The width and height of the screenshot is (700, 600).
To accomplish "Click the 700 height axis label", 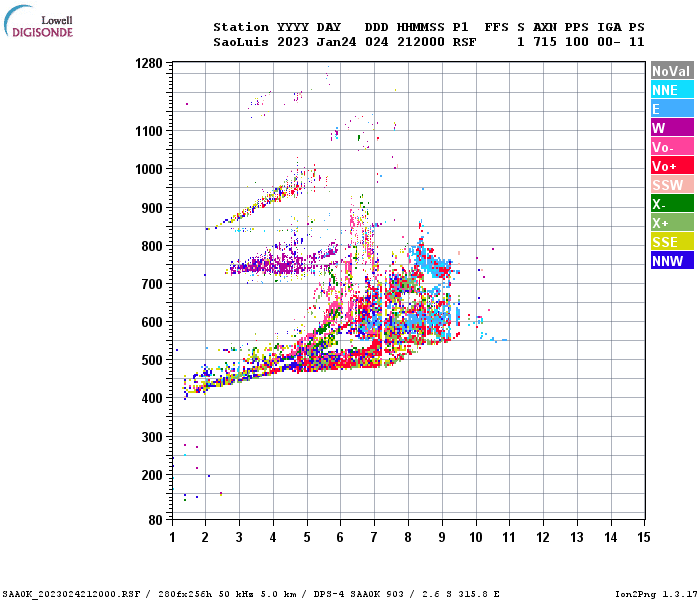I will click(152, 284).
